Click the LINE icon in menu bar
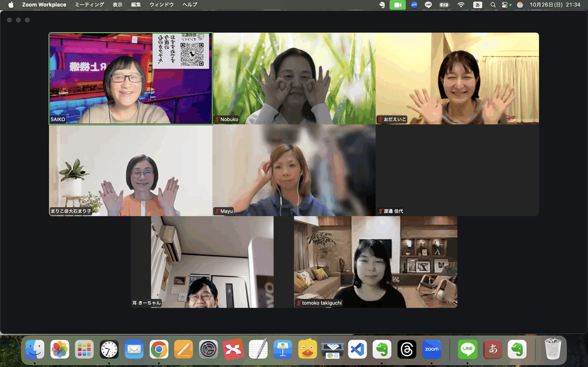The width and height of the screenshot is (588, 367). pos(428,5)
